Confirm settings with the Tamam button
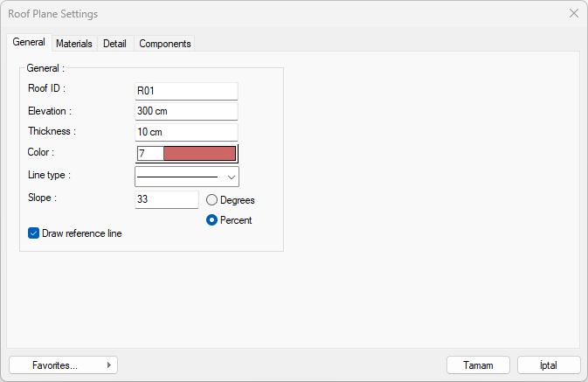Viewport: 588px width, 382px height. 478,365
